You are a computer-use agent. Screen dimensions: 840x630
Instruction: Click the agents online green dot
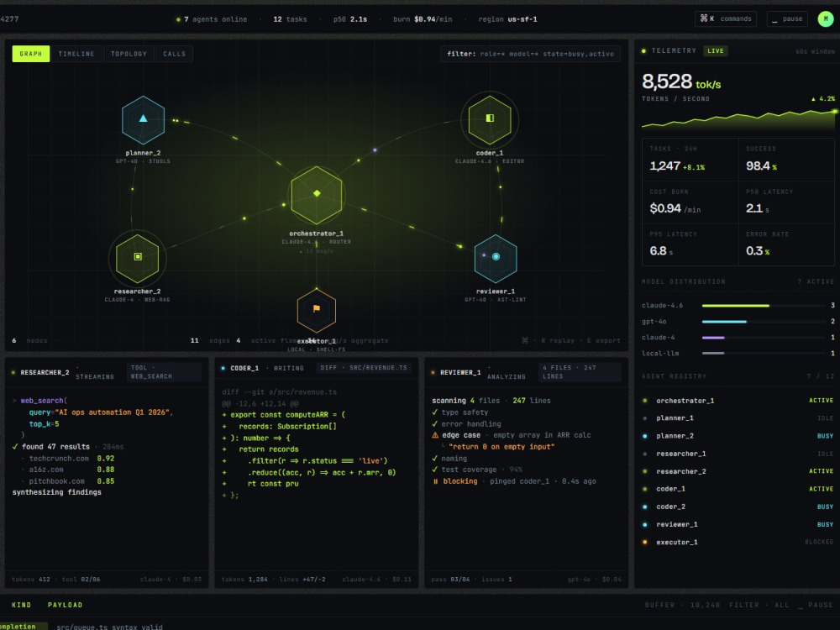(178, 19)
